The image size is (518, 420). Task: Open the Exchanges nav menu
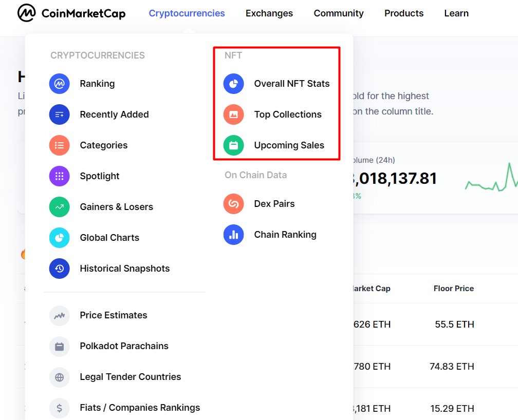(269, 13)
